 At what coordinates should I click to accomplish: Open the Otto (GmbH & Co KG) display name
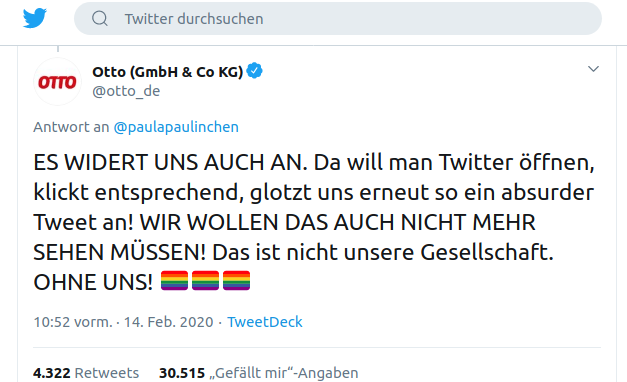tap(168, 72)
